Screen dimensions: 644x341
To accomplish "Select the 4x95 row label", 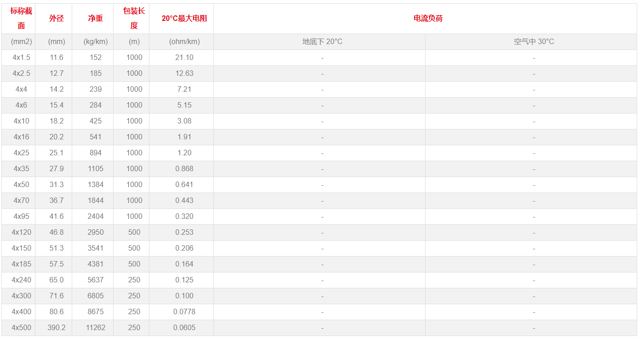I will [x=21, y=217].
